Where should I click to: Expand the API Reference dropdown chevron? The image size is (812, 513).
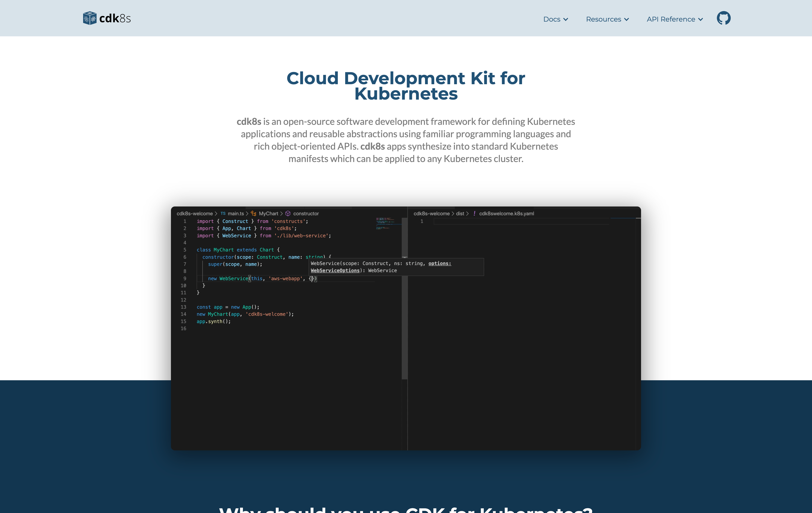tap(701, 20)
